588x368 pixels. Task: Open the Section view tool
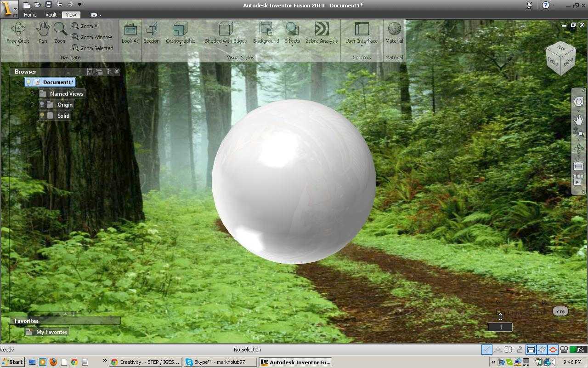152,33
